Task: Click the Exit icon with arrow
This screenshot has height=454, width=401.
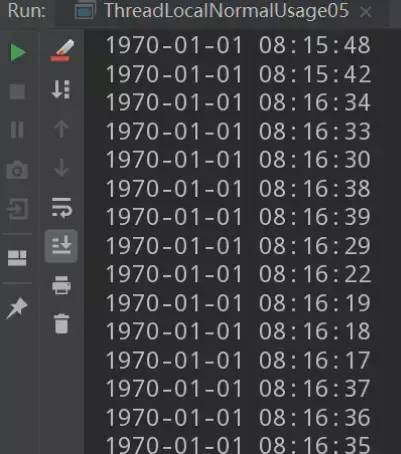Action: [17, 209]
